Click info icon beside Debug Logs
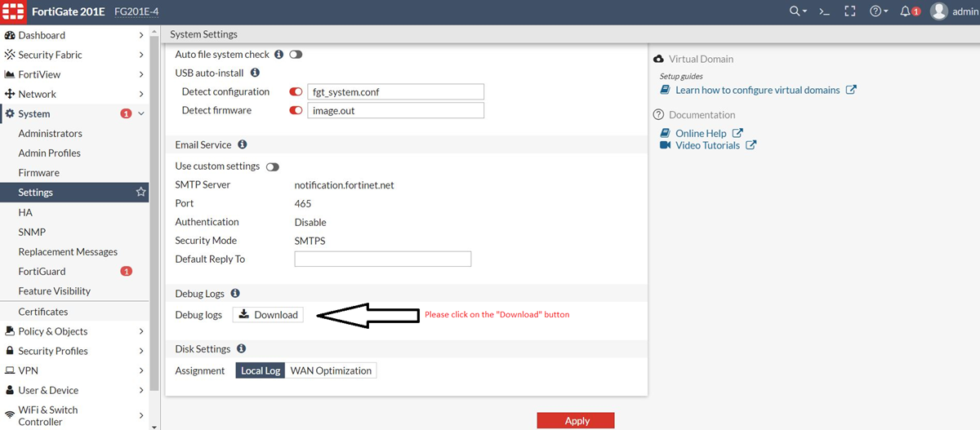980x430 pixels. tap(235, 293)
